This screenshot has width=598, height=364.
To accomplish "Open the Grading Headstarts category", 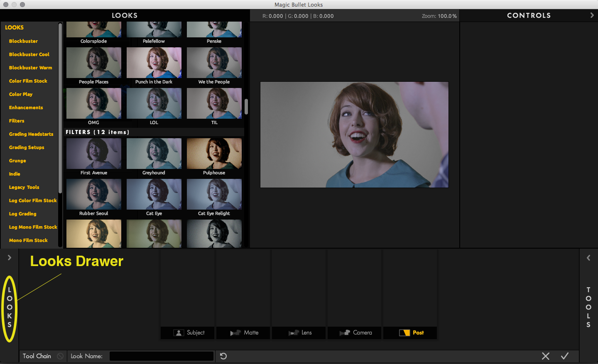I will 31,134.
